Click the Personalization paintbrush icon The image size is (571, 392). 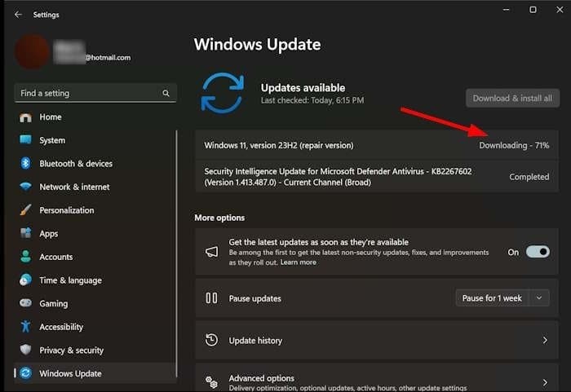pyautogui.click(x=25, y=210)
